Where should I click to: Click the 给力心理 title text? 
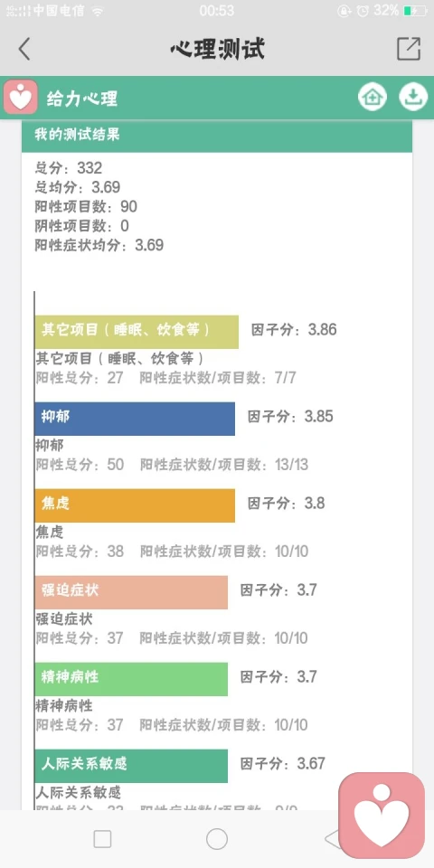coord(82,99)
